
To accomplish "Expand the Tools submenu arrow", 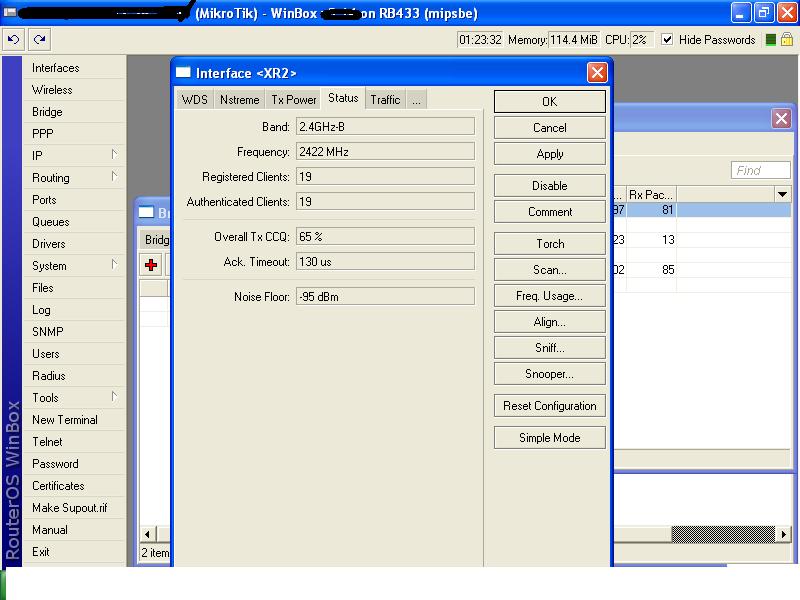I will click(x=114, y=396).
